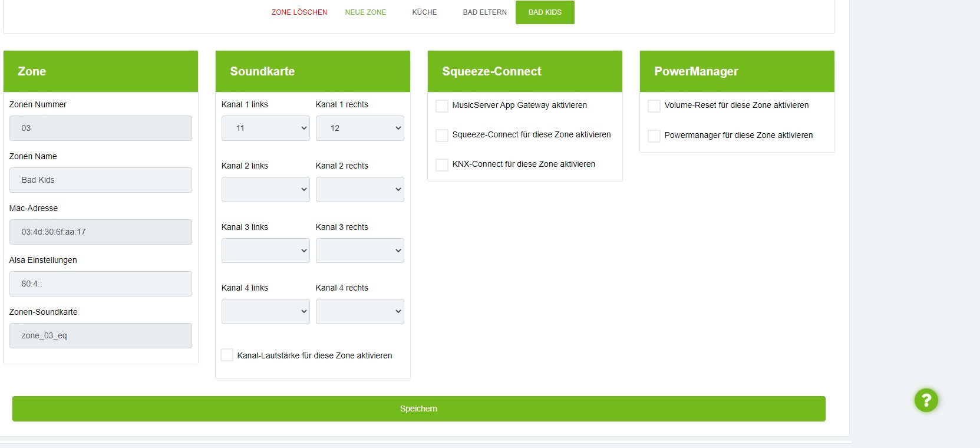
Task: Open the green help question mark icon
Action: [926, 400]
